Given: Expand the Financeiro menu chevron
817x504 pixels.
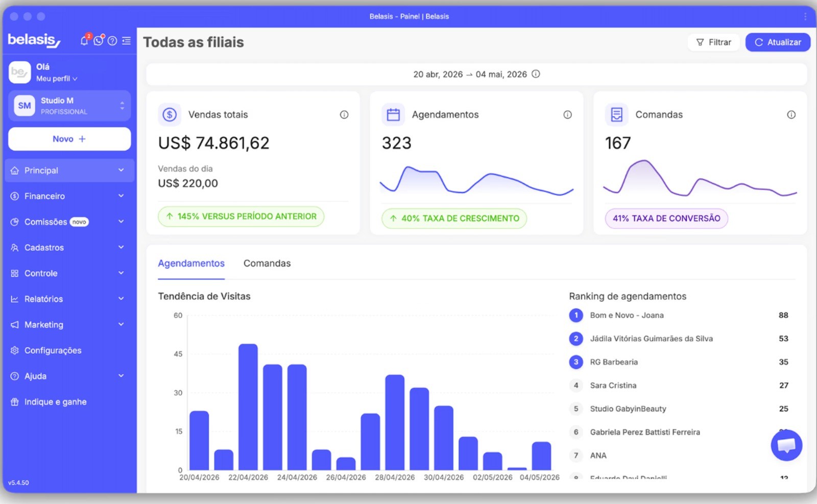Looking at the screenshot, I should coord(121,196).
